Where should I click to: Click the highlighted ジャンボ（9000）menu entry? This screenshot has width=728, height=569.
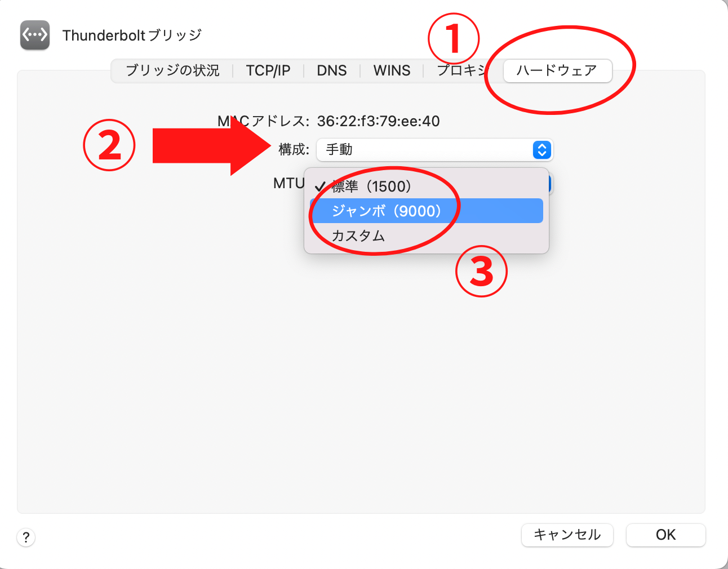pos(385,210)
